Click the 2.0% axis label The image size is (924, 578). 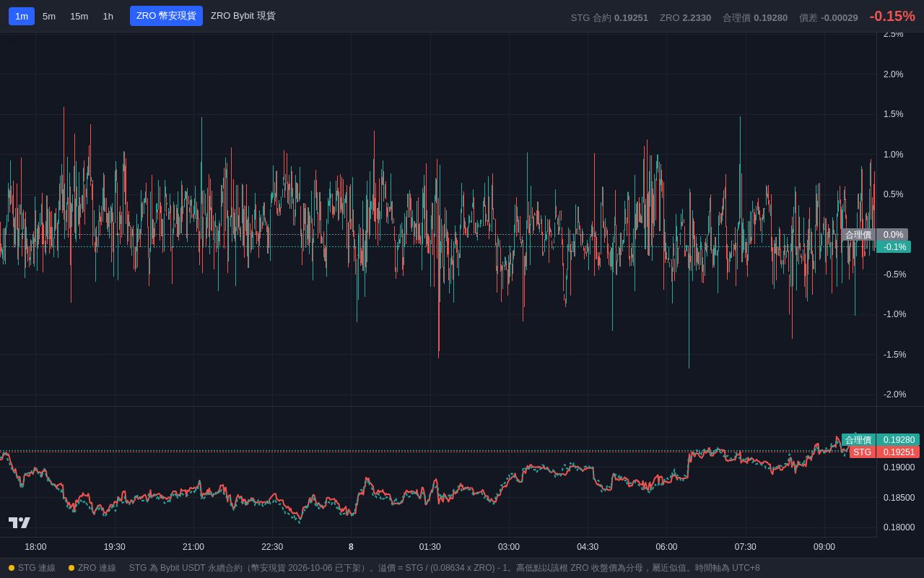click(x=894, y=74)
